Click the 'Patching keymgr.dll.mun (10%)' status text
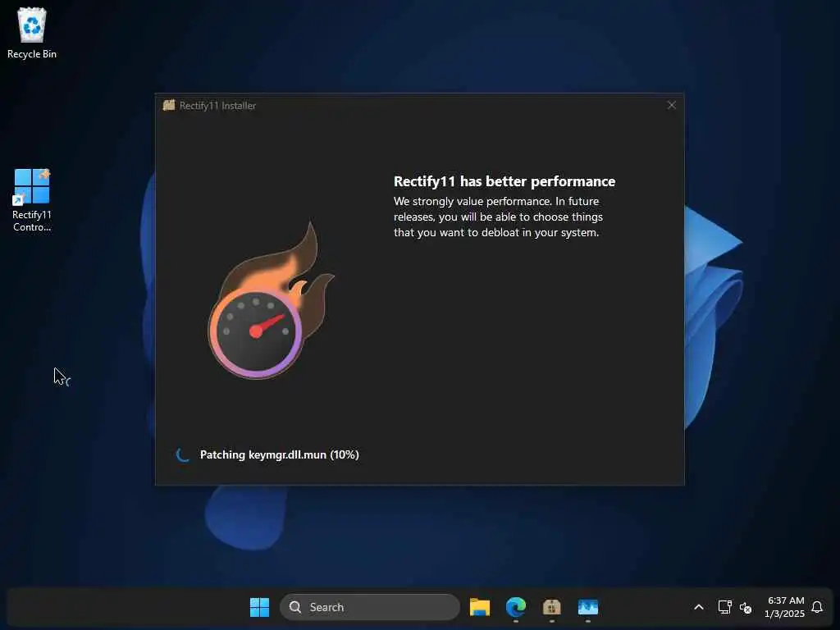This screenshot has height=630, width=840. [279, 454]
